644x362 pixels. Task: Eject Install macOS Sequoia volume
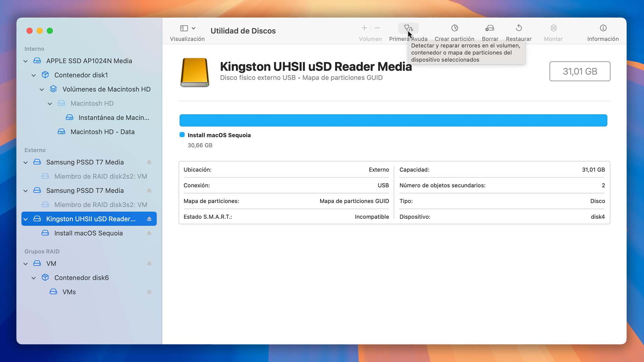149,233
